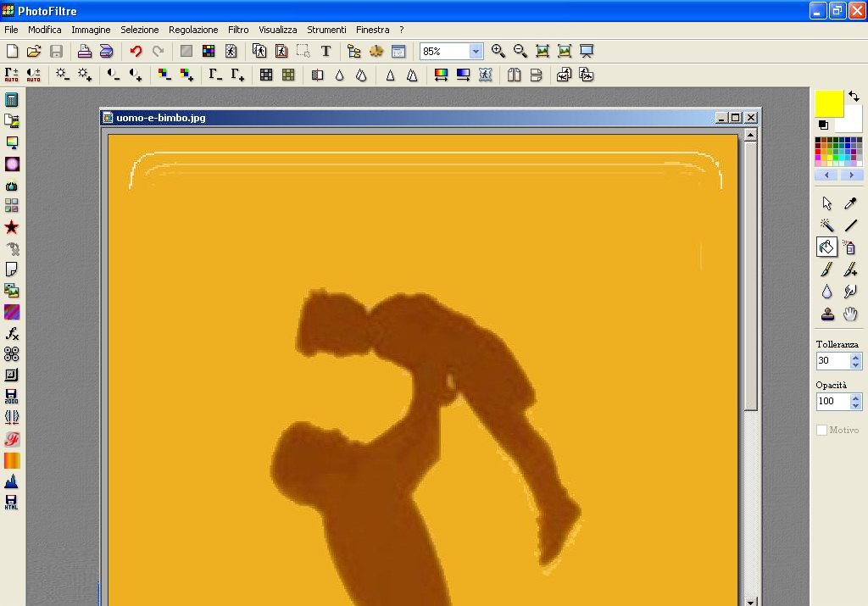Screen dimensions: 868x606
Task: Click the Undo arrow icon
Action: coord(136,52)
